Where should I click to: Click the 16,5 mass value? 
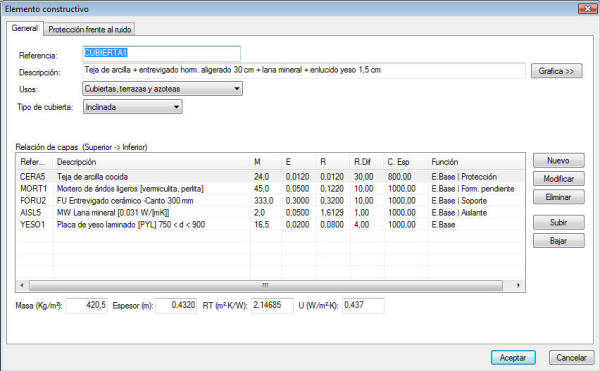point(262,225)
